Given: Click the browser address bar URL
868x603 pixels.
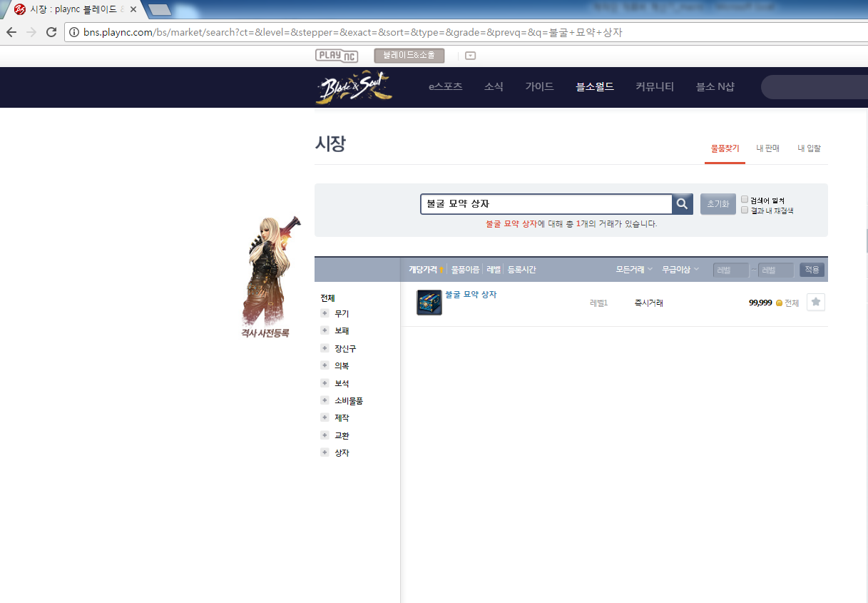Looking at the screenshot, I should click(353, 32).
